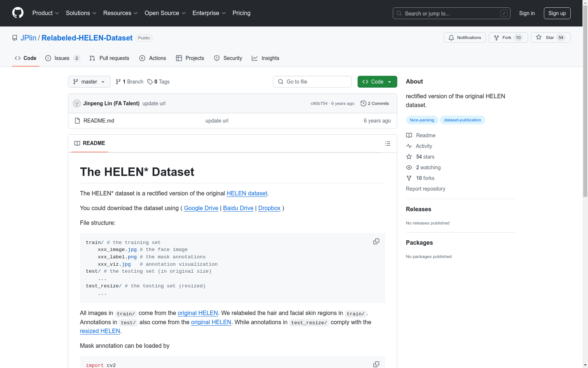Open the README.md file
This screenshot has height=368, width=588.
tap(99, 121)
